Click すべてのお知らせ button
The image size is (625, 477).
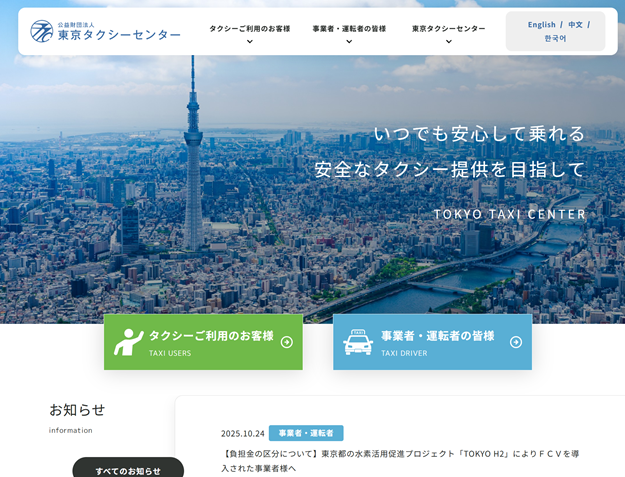tap(128, 467)
